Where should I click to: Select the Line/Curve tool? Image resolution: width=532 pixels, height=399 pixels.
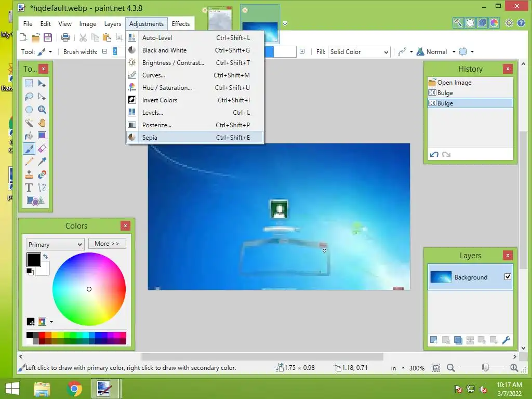(42, 187)
